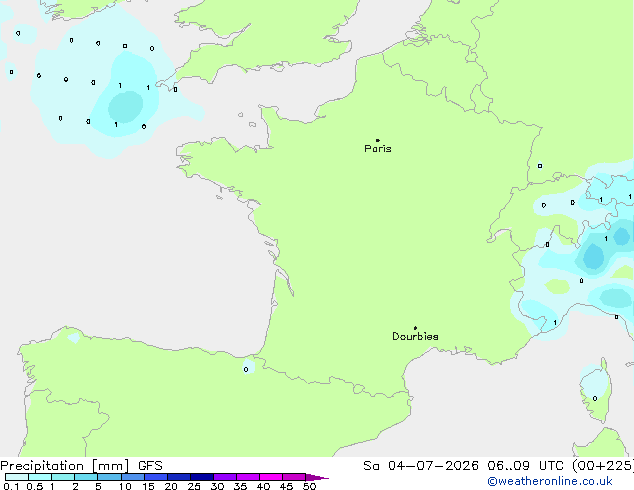The height and width of the screenshot is (490, 634).
Task: Pick the 10–15 mm legend swatch
Action: (x=133, y=477)
